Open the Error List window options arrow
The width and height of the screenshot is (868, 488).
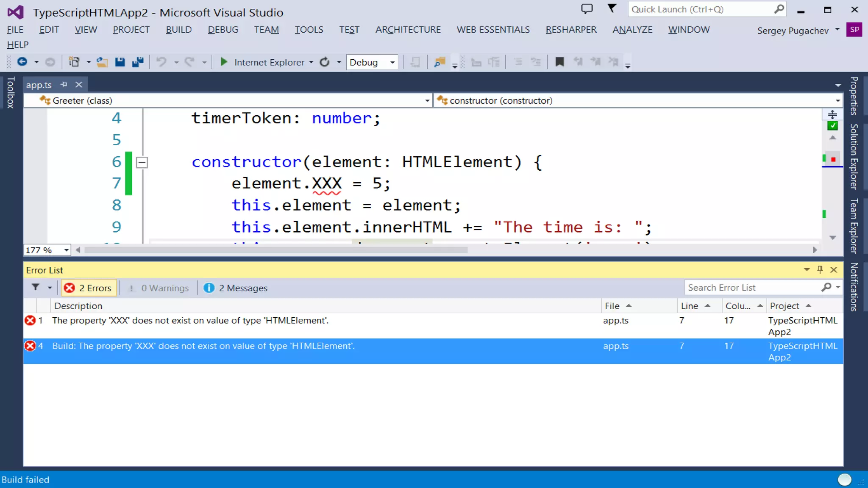click(x=807, y=270)
